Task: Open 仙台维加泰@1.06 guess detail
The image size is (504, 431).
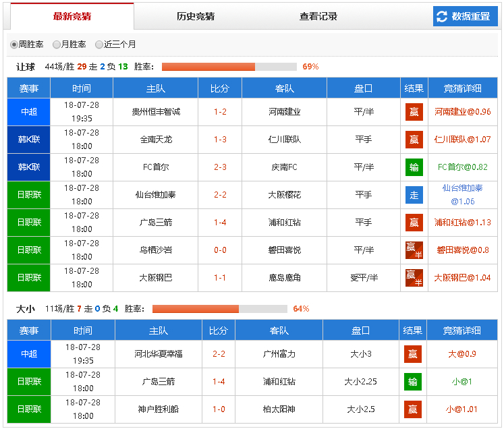Action: click(x=463, y=195)
